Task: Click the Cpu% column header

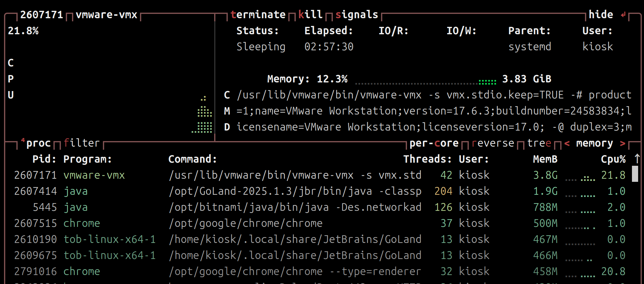Action: tap(613, 159)
